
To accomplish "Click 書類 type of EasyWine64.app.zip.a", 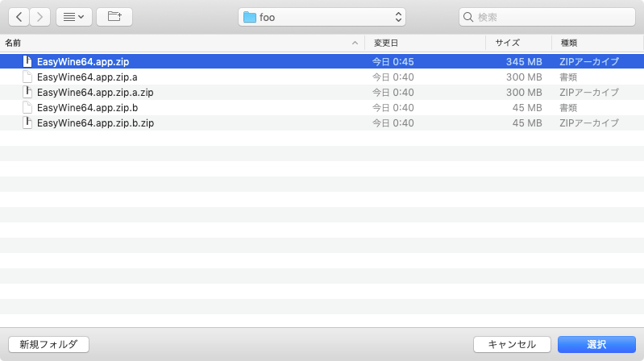I will click(x=568, y=77).
